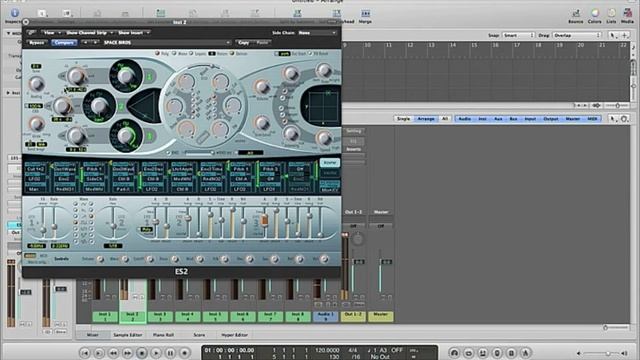Switch to the Score tab
Image resolution: width=640 pixels, height=360 pixels.
199,335
